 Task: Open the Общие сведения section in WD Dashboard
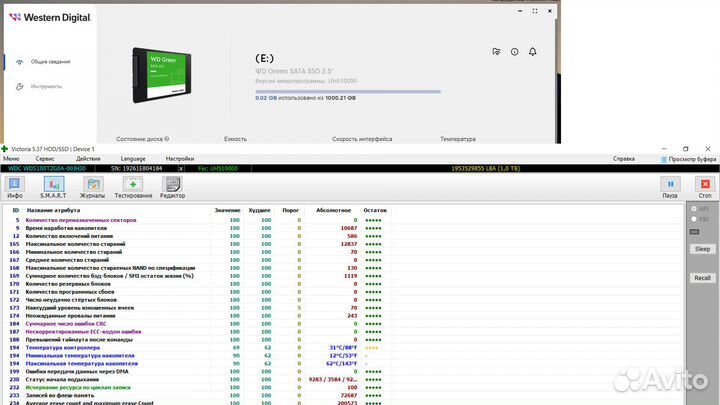pos(51,62)
